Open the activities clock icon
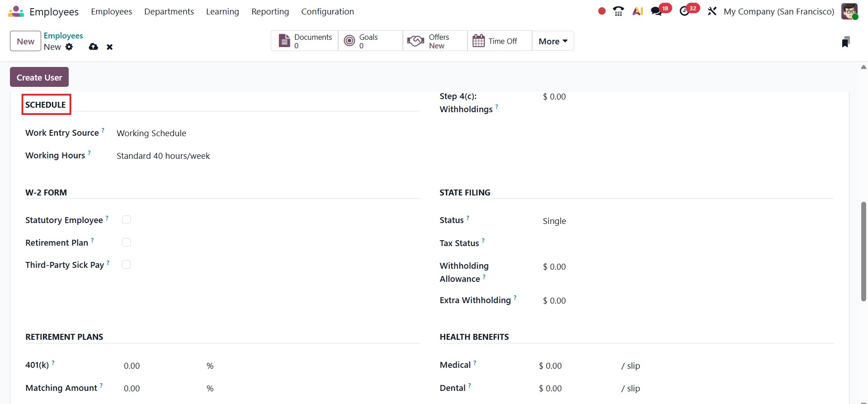 pyautogui.click(x=684, y=11)
